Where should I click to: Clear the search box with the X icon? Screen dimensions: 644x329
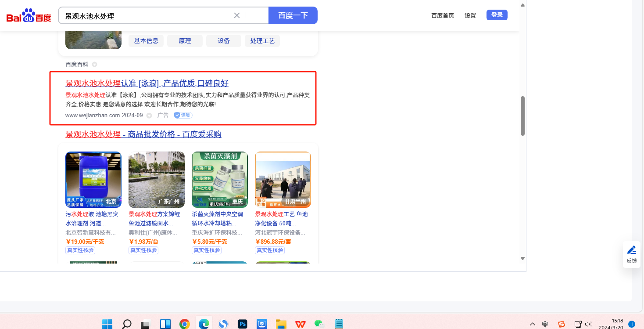(237, 15)
